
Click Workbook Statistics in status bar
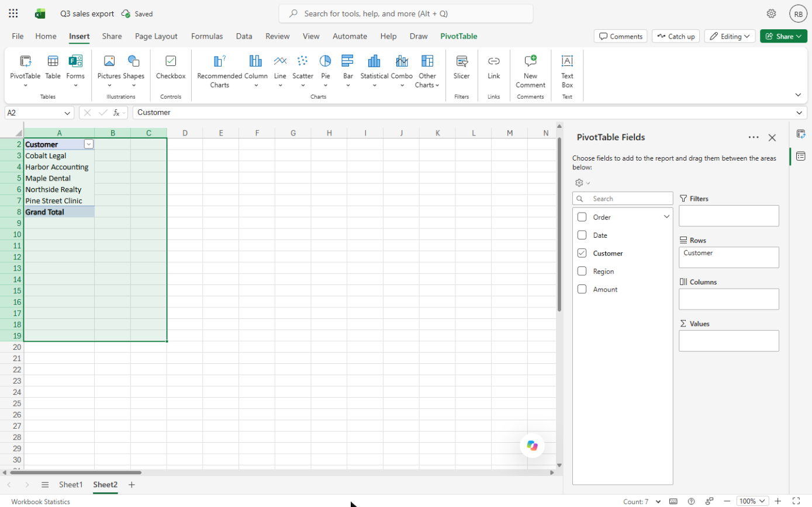(x=40, y=502)
